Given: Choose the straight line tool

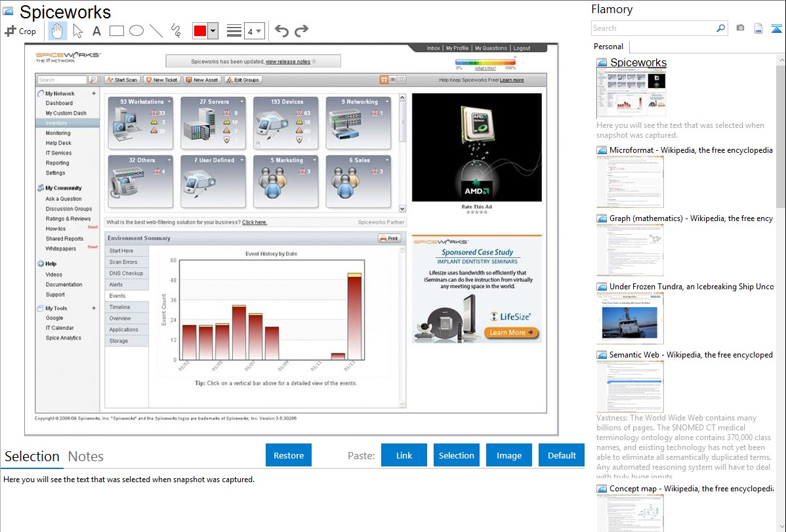Looking at the screenshot, I should 156,31.
